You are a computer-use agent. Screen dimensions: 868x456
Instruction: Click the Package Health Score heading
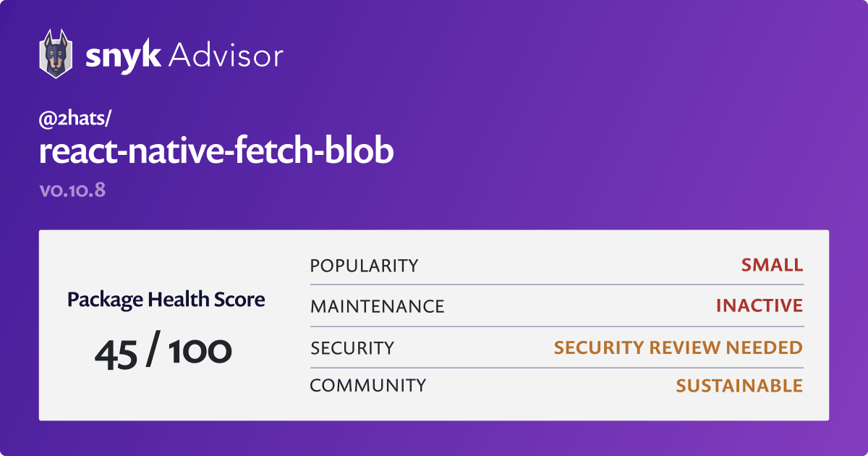pos(166,299)
